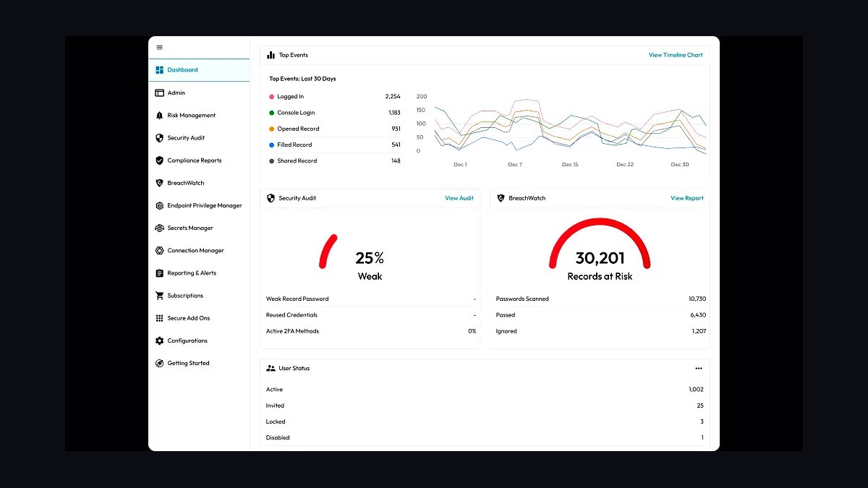Click the pink Logged In legend dot
The image size is (868, 488).
271,97
